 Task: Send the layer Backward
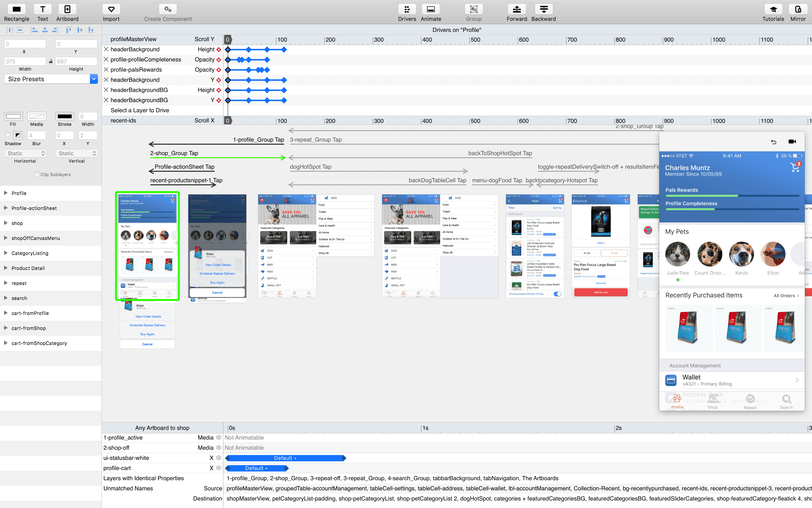(x=544, y=9)
